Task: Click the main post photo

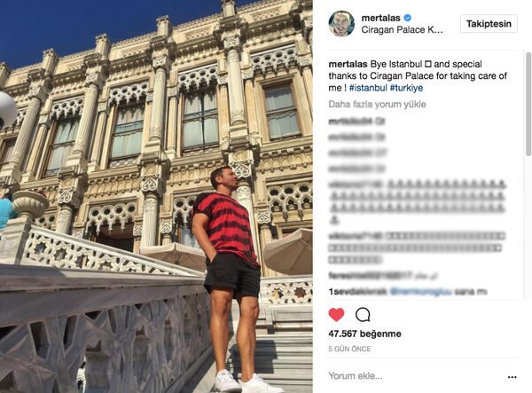Action: click(x=156, y=197)
